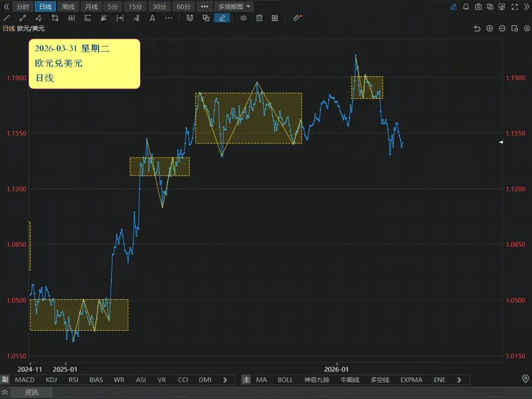This screenshot has width=532, height=399.
Task: Undo the last chart action
Action: [477, 29]
